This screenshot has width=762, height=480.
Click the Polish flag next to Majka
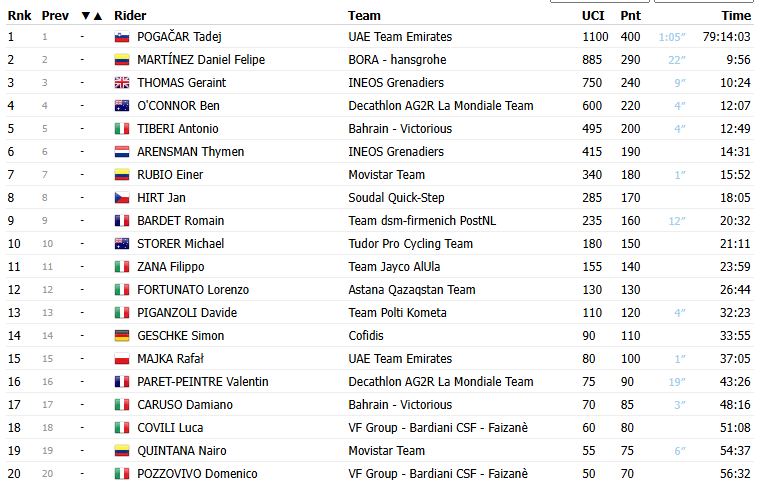[122, 359]
